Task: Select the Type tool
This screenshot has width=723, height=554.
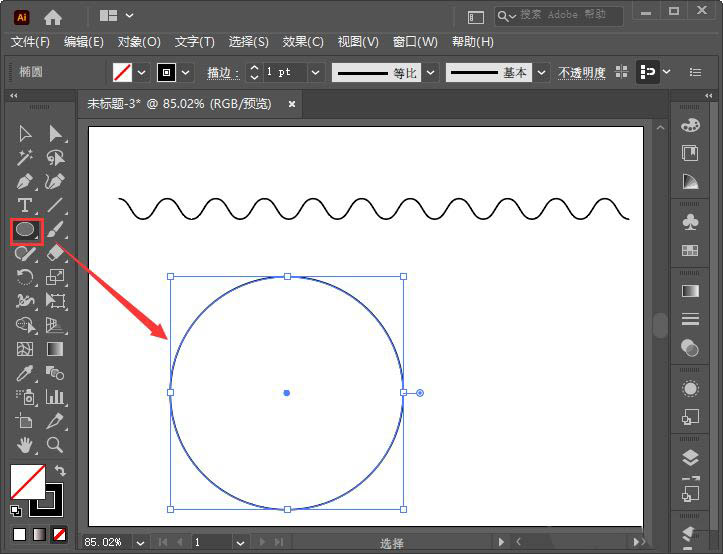Action: [25, 205]
